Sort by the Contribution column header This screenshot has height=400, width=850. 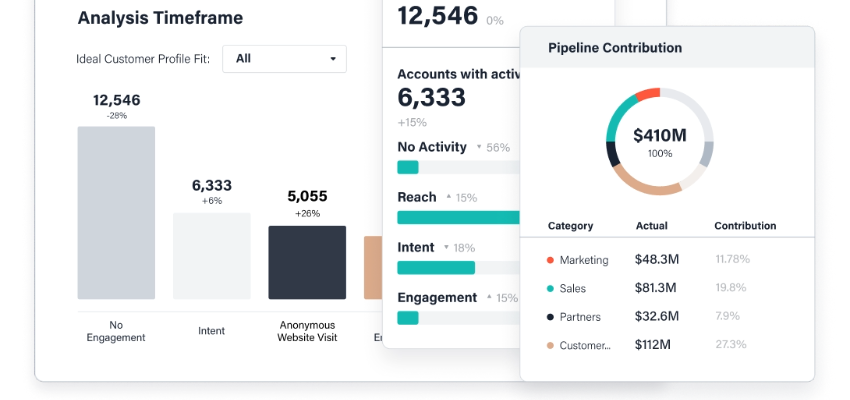[745, 226]
